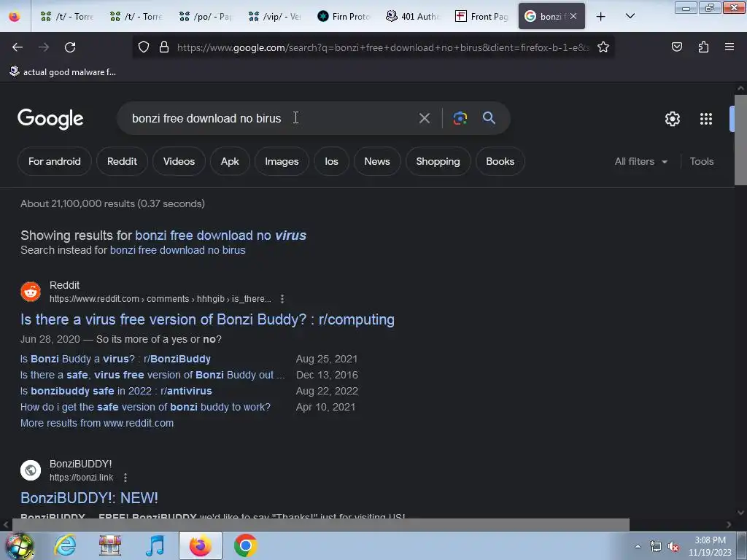747x560 pixels.
Task: Open the Firefox View button
Action: (x=15, y=17)
